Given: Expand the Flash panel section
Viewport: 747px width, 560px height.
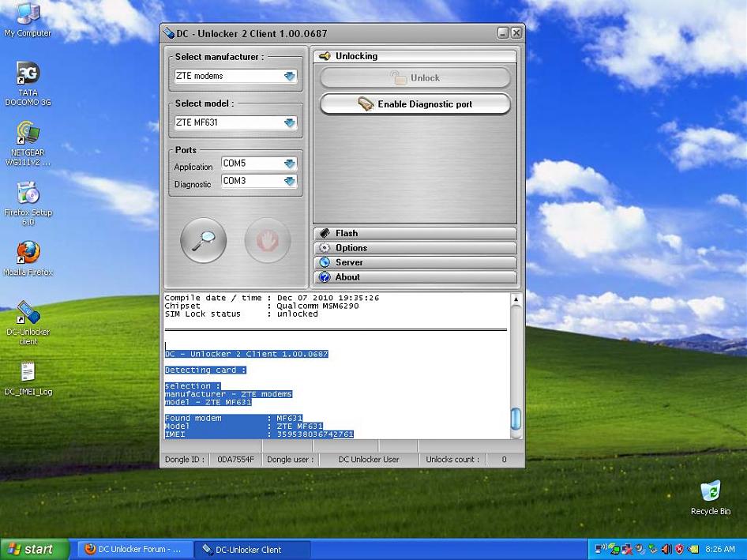Looking at the screenshot, I should pyautogui.click(x=415, y=234).
